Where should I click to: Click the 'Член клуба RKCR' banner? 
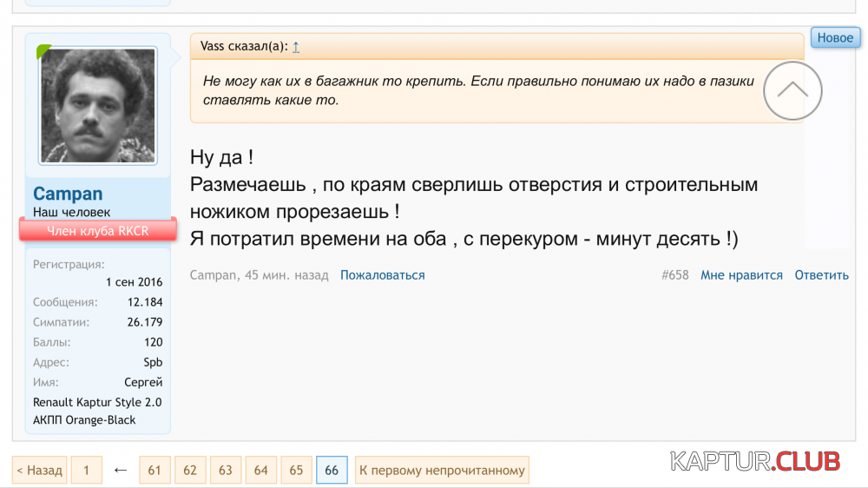98,230
